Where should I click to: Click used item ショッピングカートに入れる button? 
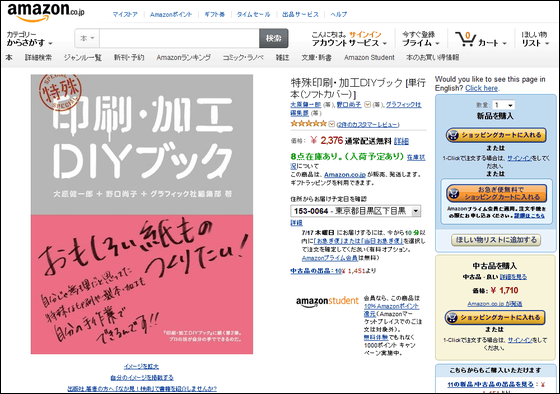click(495, 317)
